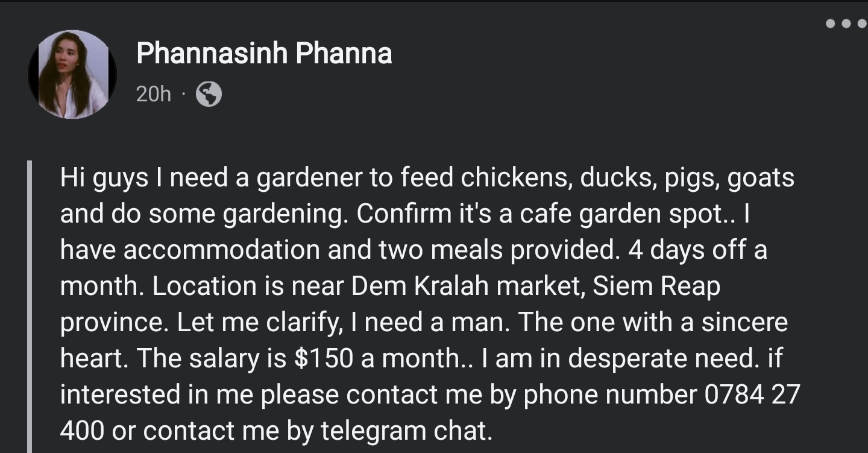Click the word "goats" in the first line
This screenshot has width=868, height=453.
[x=761, y=178]
